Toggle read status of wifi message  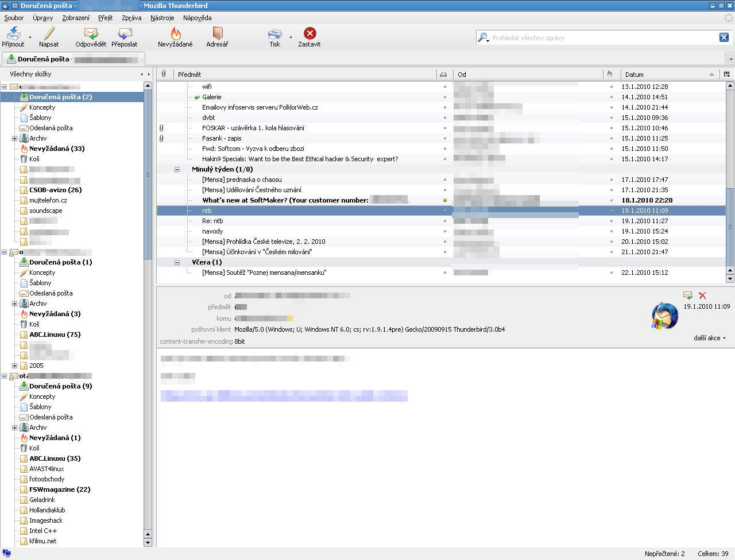[x=444, y=87]
